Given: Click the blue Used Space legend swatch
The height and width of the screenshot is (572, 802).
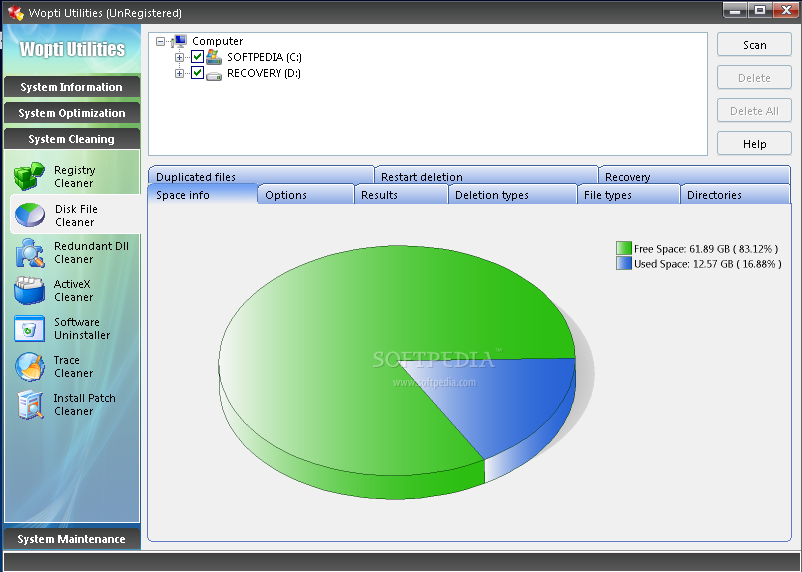Looking at the screenshot, I should (x=624, y=263).
